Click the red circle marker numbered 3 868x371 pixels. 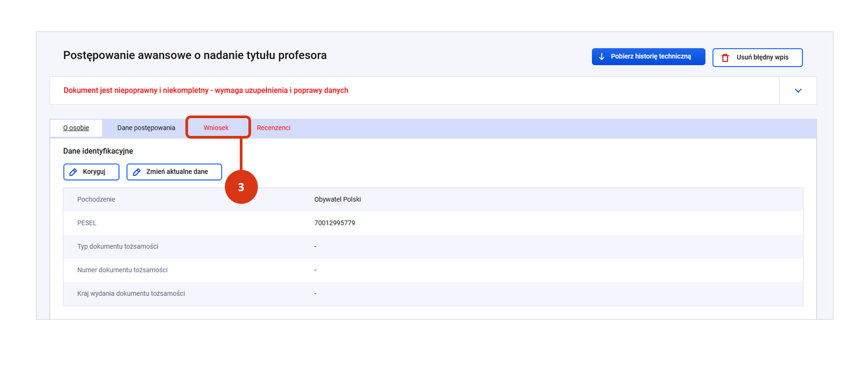coord(241,187)
